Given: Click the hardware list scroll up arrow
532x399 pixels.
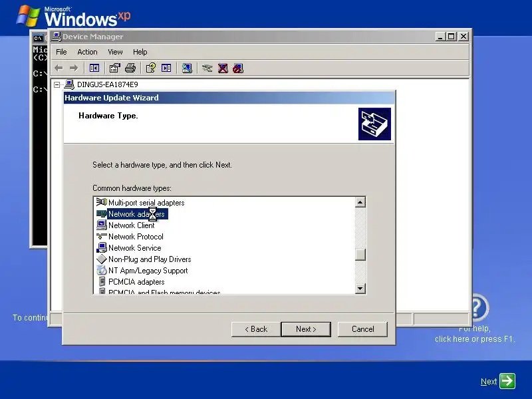Looking at the screenshot, I should coord(360,202).
